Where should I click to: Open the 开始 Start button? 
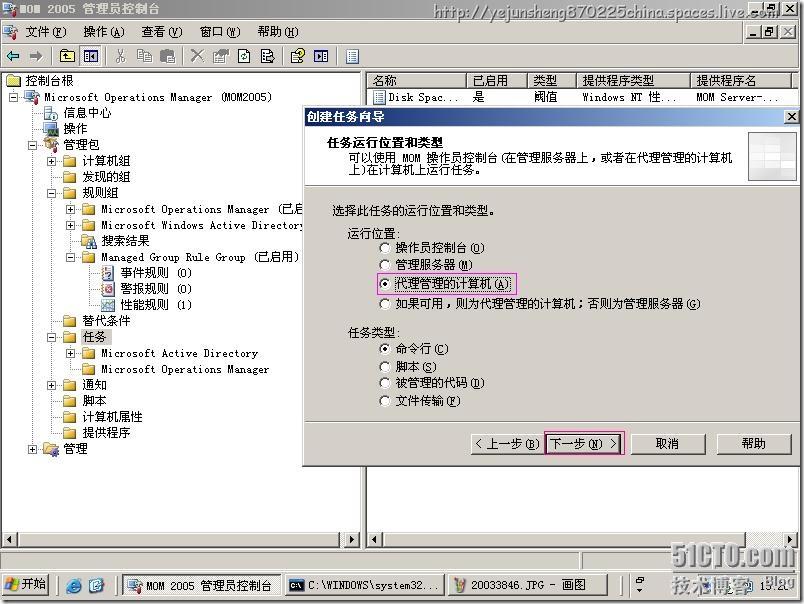coord(26,585)
